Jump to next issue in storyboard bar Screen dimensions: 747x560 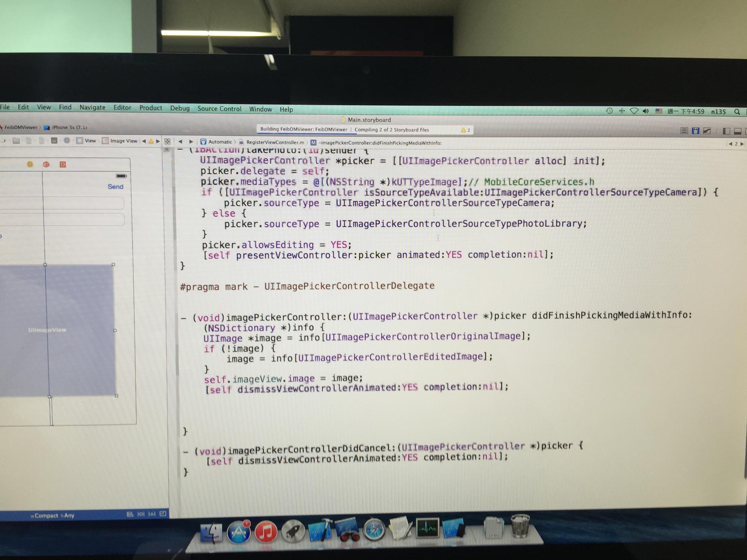[158, 141]
